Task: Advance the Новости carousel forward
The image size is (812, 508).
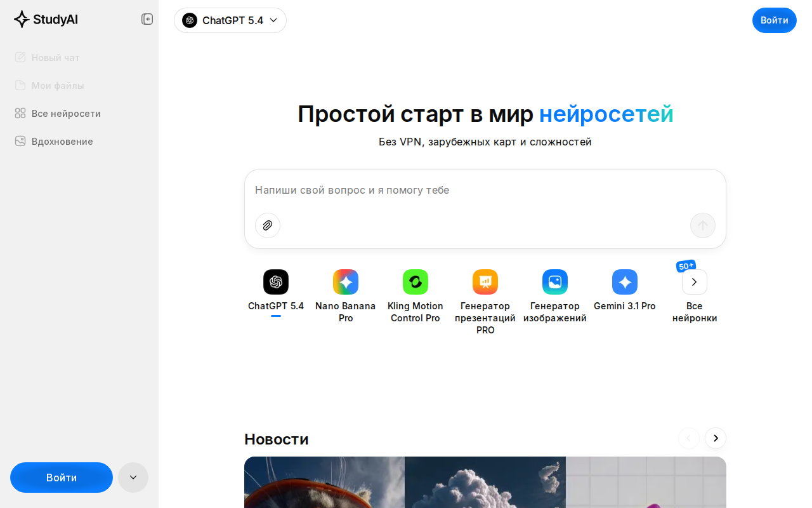Action: point(715,438)
